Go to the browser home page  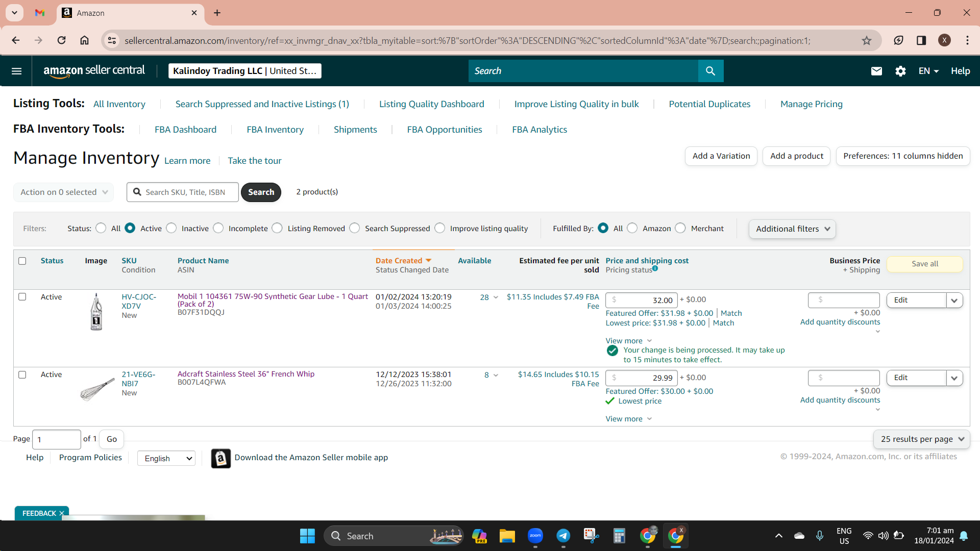click(85, 40)
